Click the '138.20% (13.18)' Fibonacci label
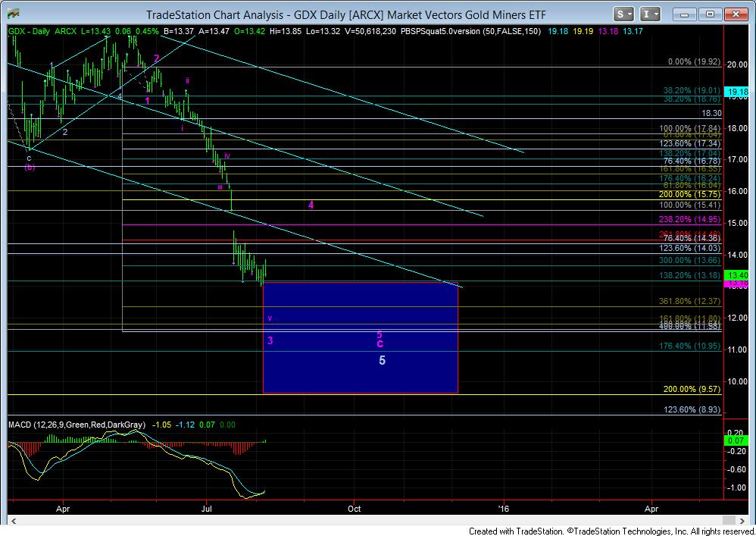The image size is (756, 536). 690,275
